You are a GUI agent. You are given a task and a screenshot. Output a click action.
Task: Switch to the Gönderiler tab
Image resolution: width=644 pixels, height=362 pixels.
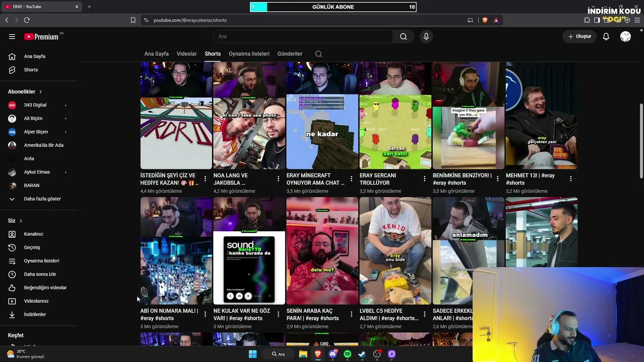point(290,54)
